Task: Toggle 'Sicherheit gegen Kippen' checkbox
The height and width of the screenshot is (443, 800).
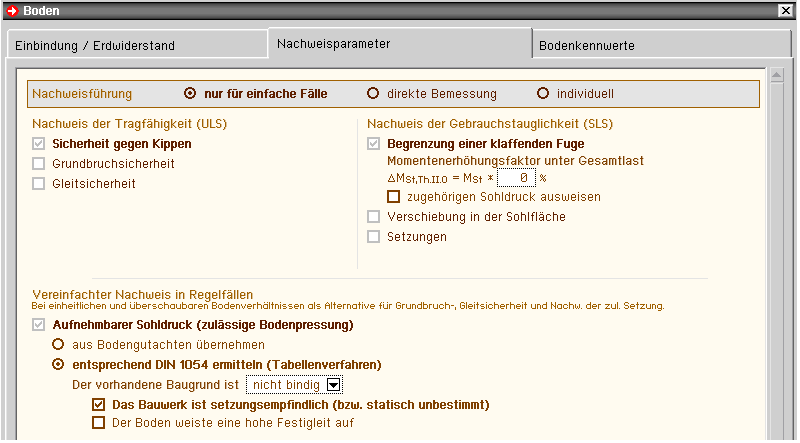Action: (x=39, y=143)
